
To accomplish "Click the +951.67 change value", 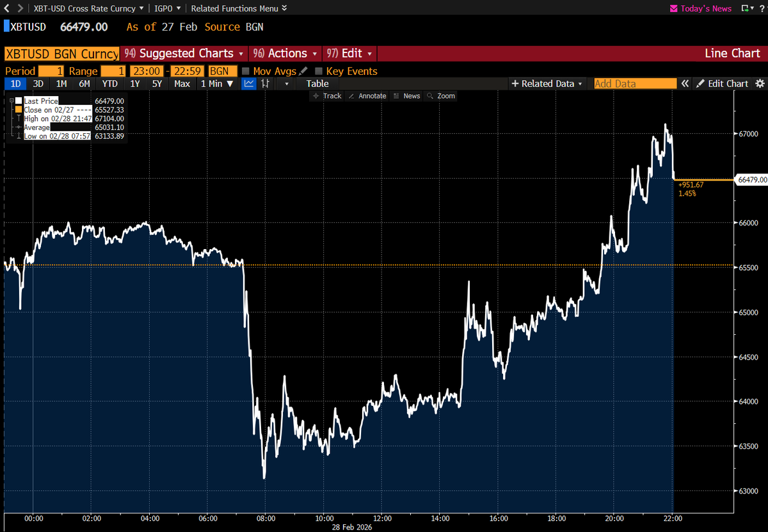I will click(x=691, y=184).
